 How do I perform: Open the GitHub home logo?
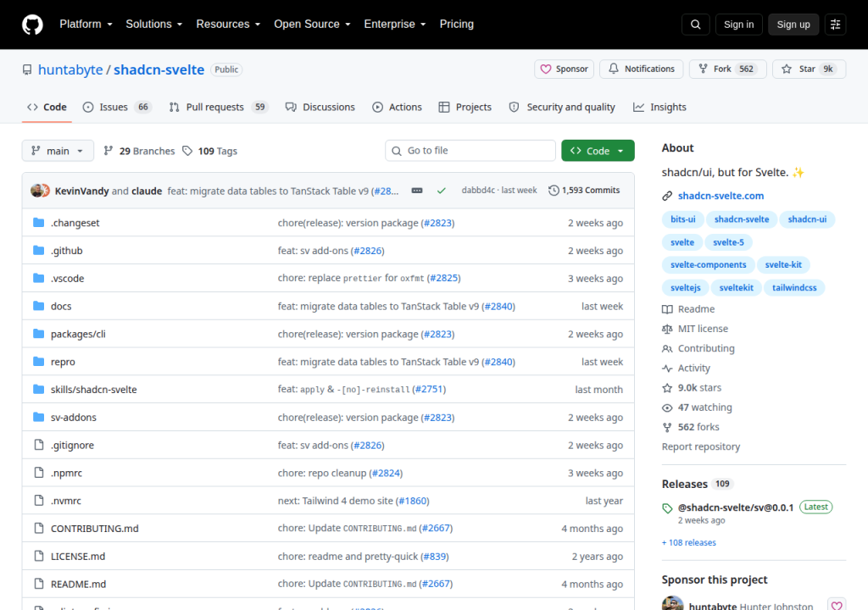click(32, 25)
